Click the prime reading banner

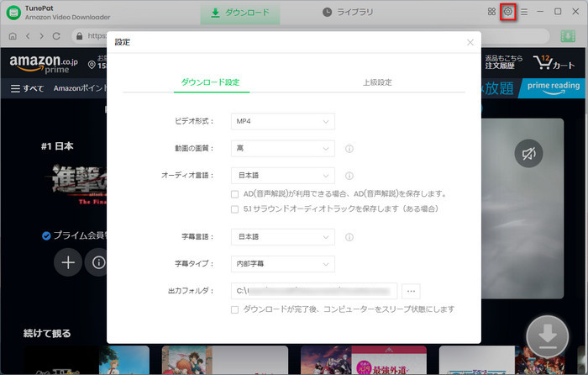[553, 88]
